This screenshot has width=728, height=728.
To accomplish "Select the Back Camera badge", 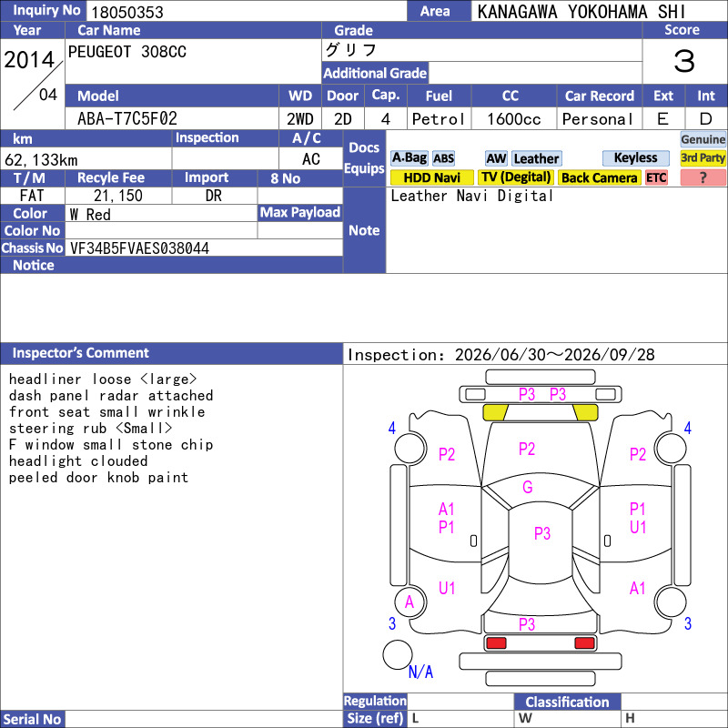I will tap(599, 177).
